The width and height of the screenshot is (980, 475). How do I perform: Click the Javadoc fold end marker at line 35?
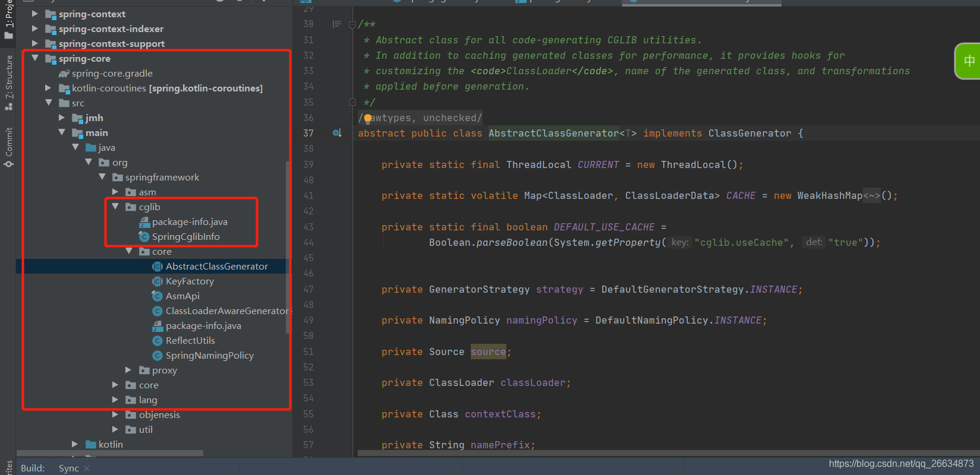(x=352, y=102)
